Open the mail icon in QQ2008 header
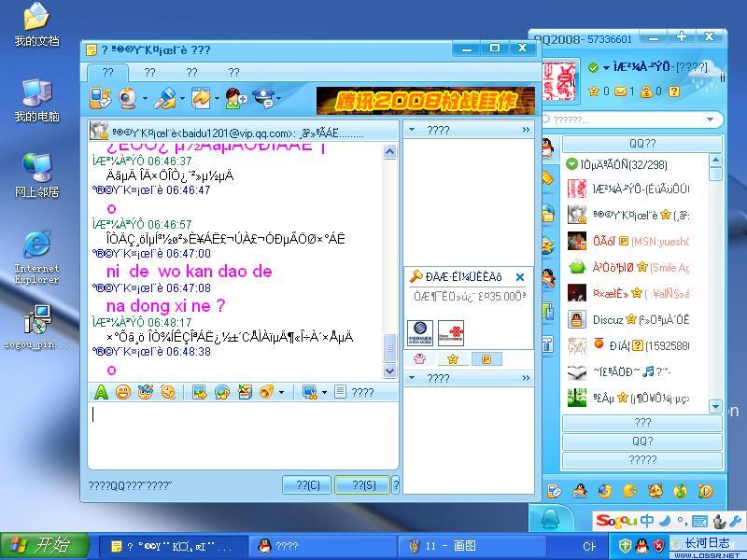The image size is (747, 560). (x=620, y=91)
